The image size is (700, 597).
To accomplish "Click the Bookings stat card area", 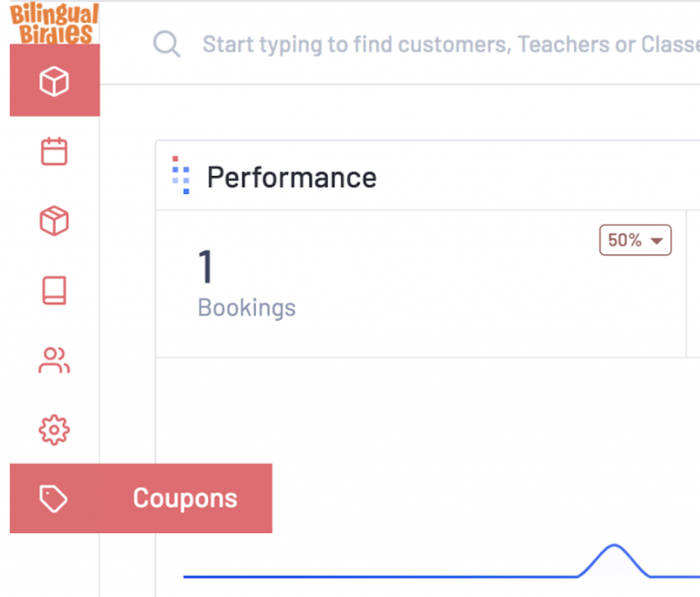I will (420, 284).
